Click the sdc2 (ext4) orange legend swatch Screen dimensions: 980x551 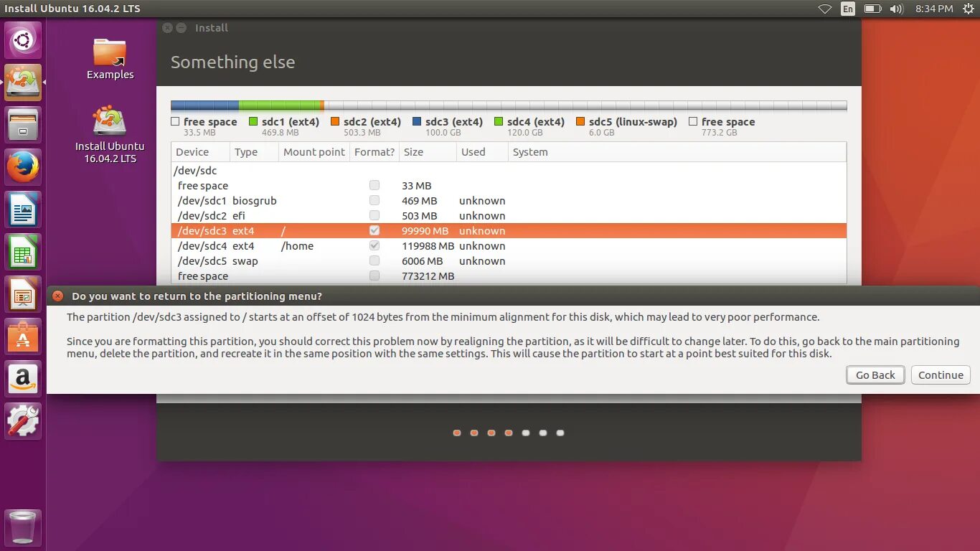point(335,122)
